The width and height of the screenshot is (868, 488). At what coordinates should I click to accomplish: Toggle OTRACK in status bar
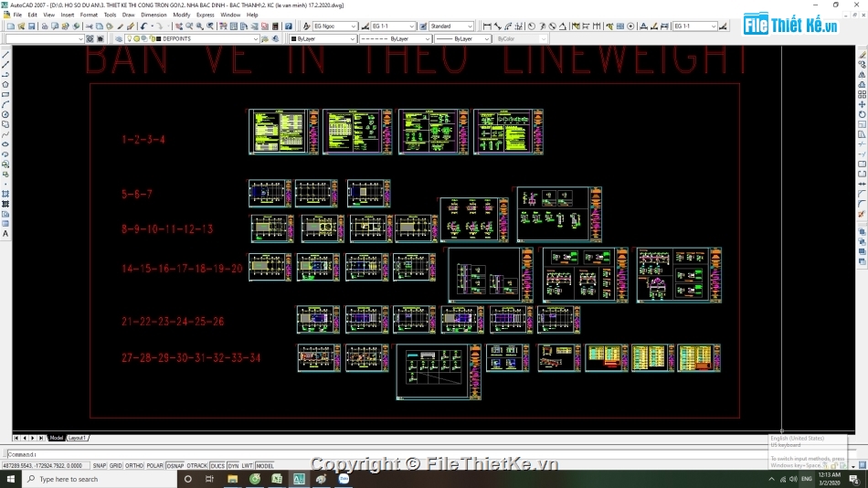coord(196,466)
